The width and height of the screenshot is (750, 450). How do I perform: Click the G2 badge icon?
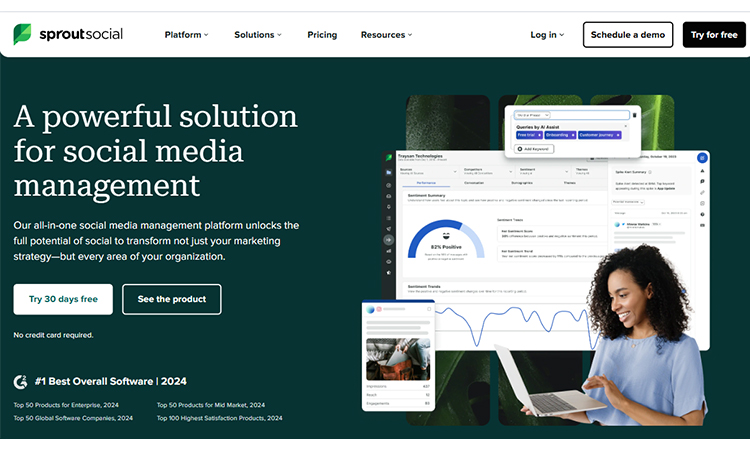click(21, 382)
